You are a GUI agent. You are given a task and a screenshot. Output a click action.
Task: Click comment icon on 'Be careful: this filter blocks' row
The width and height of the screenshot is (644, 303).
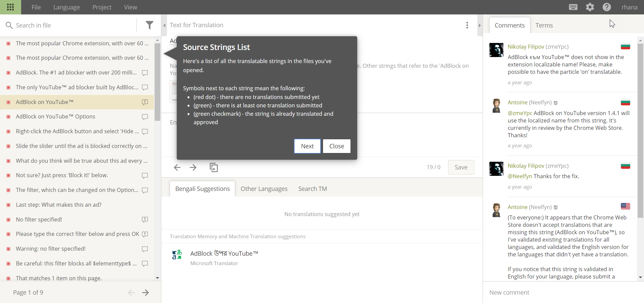[145, 263]
